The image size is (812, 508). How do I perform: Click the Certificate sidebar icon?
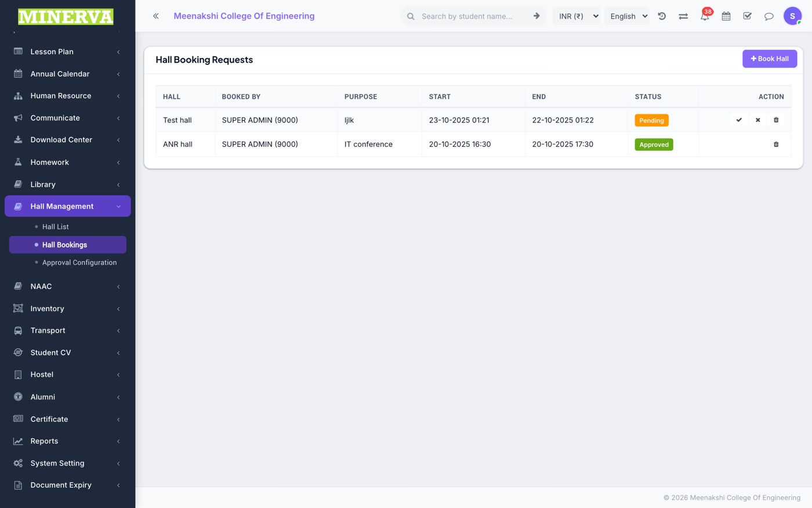coord(18,419)
